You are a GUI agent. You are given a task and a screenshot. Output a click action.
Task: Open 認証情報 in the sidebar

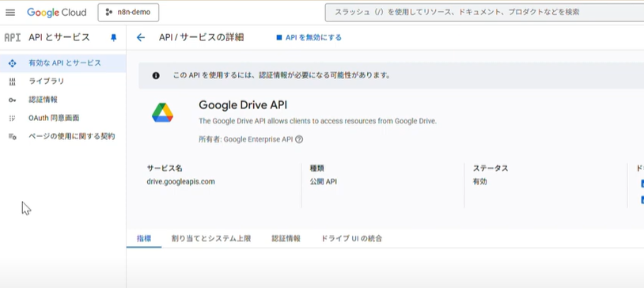pos(63,100)
